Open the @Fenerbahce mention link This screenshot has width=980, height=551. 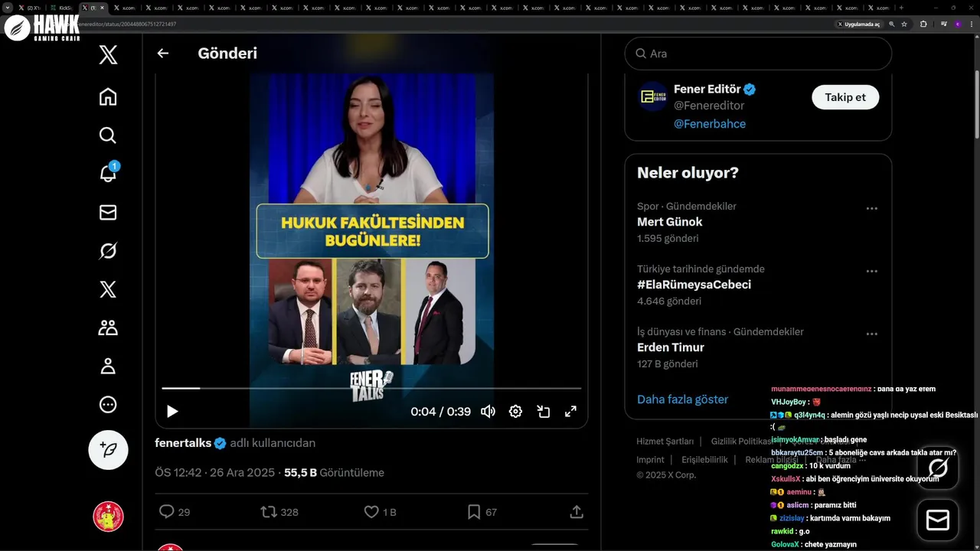[710, 124]
